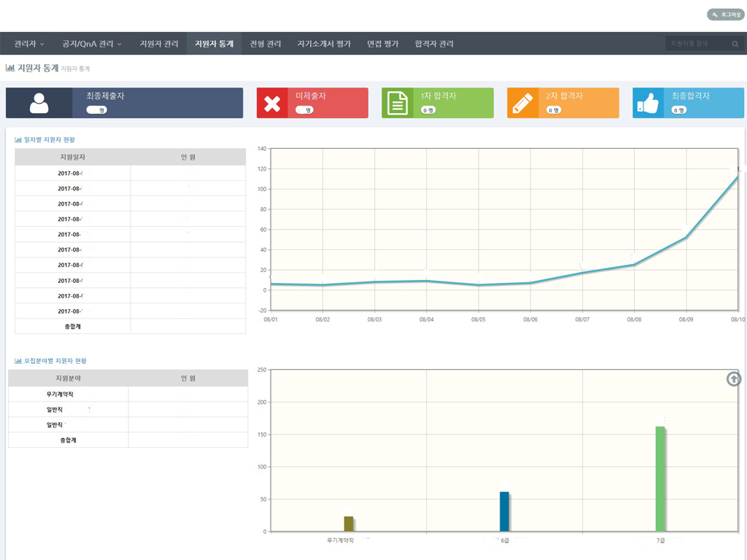The height and width of the screenshot is (560, 747).
Task: Click the 08/08 data point on line chart
Action: click(x=634, y=264)
